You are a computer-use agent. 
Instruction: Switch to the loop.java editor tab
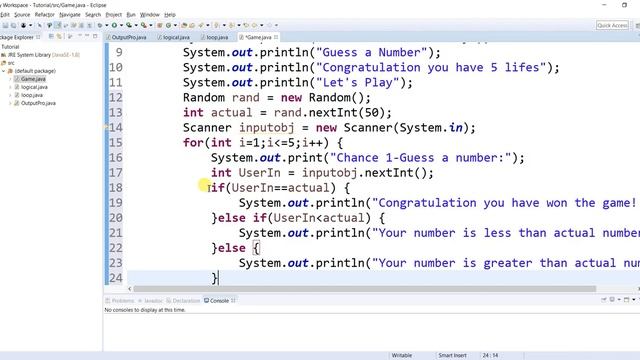click(x=216, y=37)
